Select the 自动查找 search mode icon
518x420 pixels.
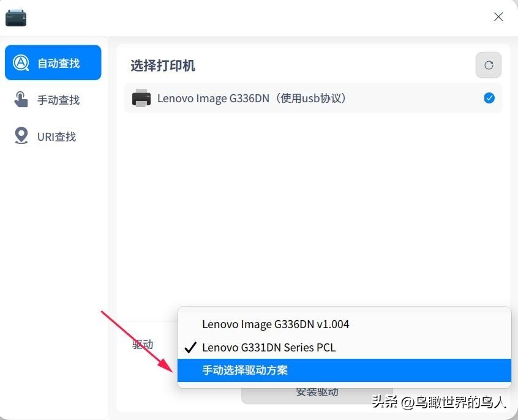click(21, 62)
